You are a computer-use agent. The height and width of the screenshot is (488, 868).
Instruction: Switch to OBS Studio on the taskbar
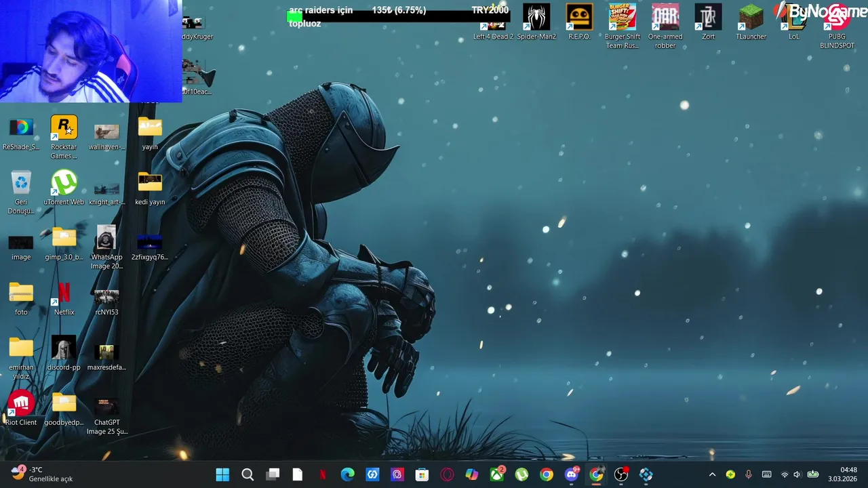621,474
